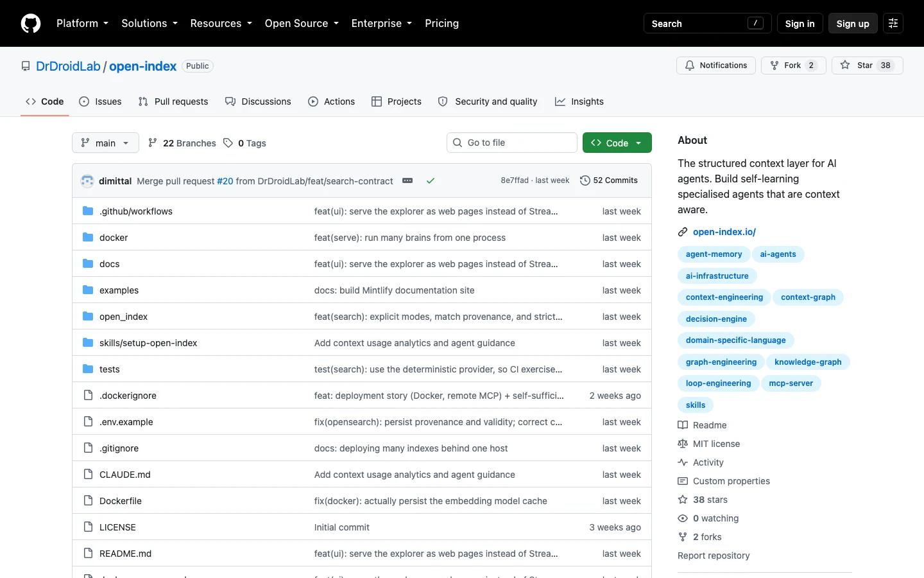Click Report repository link
This screenshot has height=578, width=924.
714,556
